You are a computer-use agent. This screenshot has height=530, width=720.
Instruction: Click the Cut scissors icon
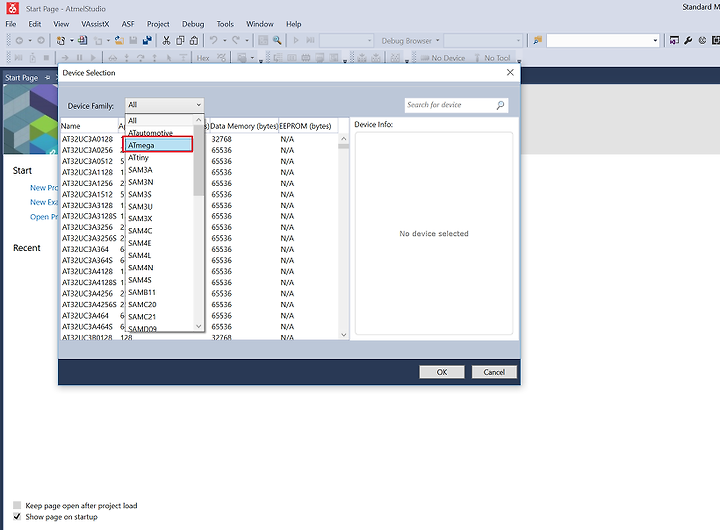pos(166,40)
